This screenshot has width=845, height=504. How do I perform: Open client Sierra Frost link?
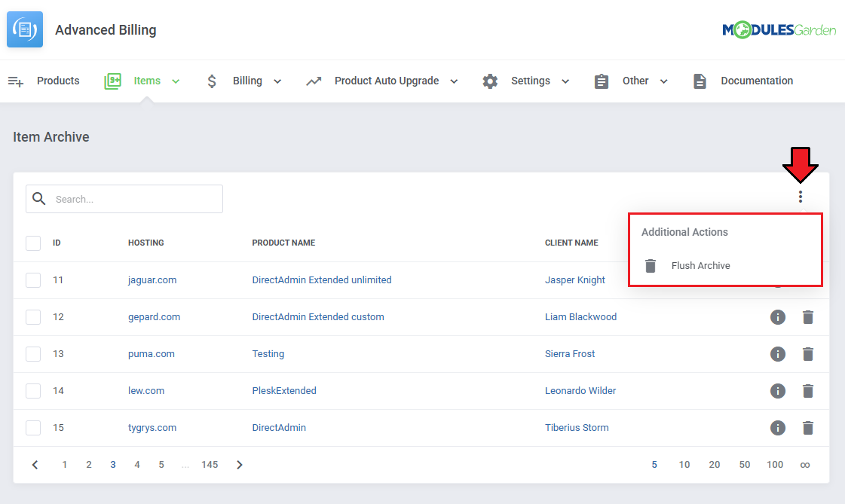pos(570,354)
